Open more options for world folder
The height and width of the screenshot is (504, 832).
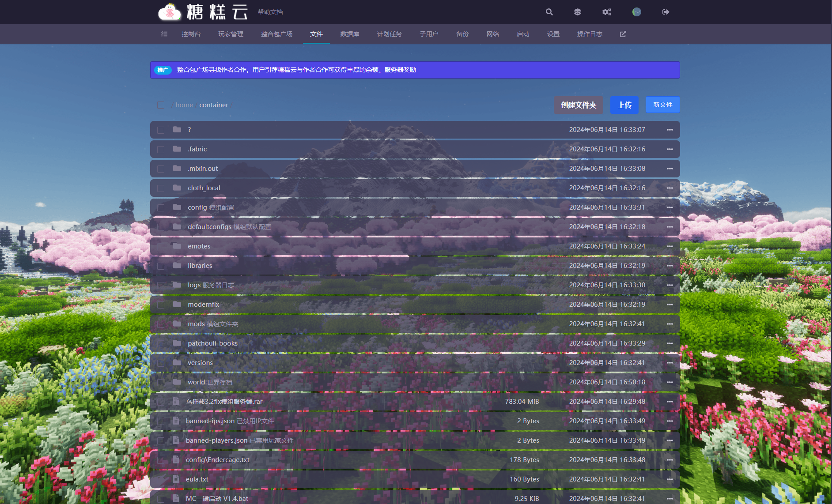(x=670, y=382)
